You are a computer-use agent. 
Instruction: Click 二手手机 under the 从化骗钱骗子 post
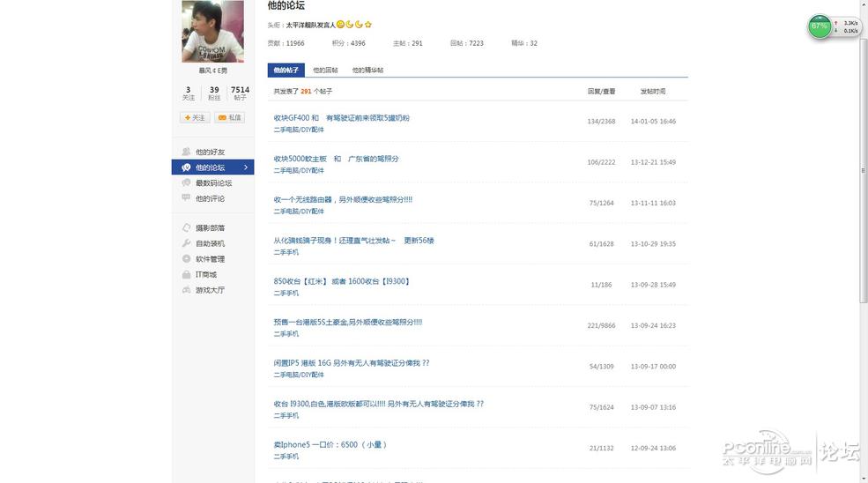tap(286, 252)
